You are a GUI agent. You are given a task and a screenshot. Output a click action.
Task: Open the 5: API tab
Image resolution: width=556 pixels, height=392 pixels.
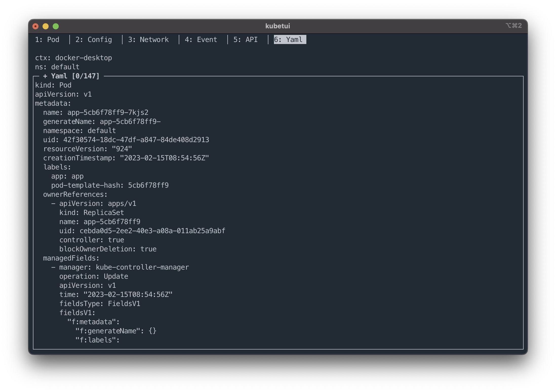(x=245, y=40)
